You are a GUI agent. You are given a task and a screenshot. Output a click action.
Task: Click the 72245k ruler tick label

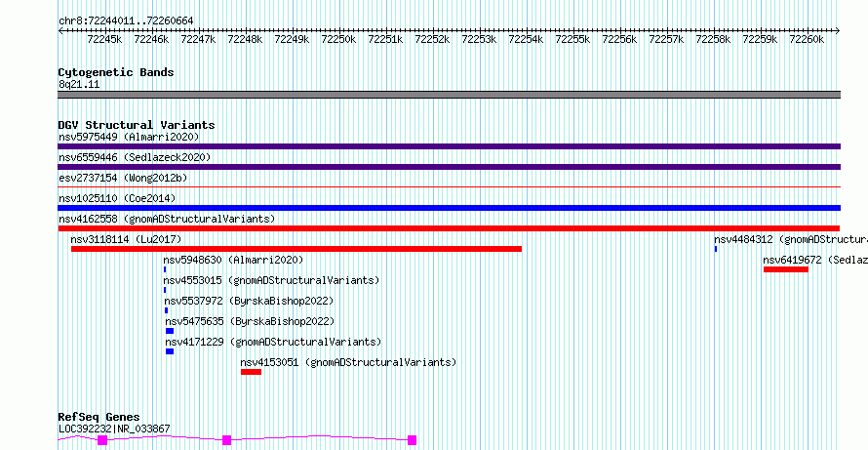coord(104,39)
